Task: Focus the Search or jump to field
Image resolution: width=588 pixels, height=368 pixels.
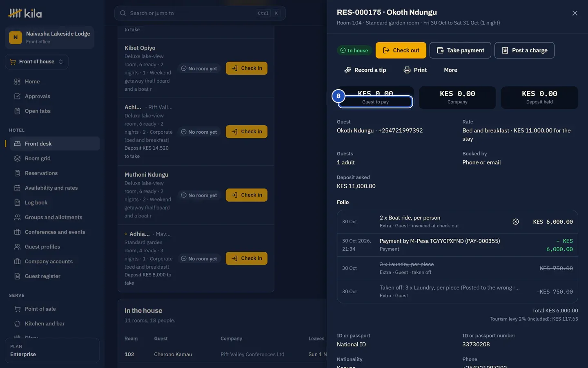Action: pos(200,13)
